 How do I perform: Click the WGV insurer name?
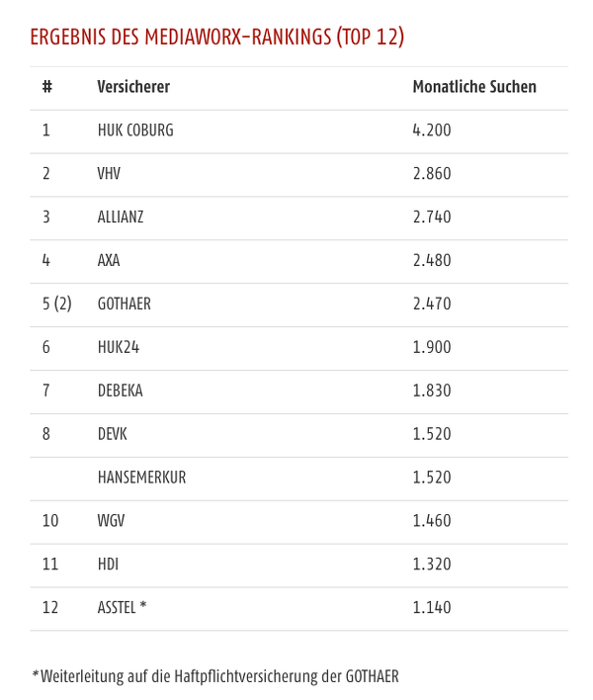[111, 520]
